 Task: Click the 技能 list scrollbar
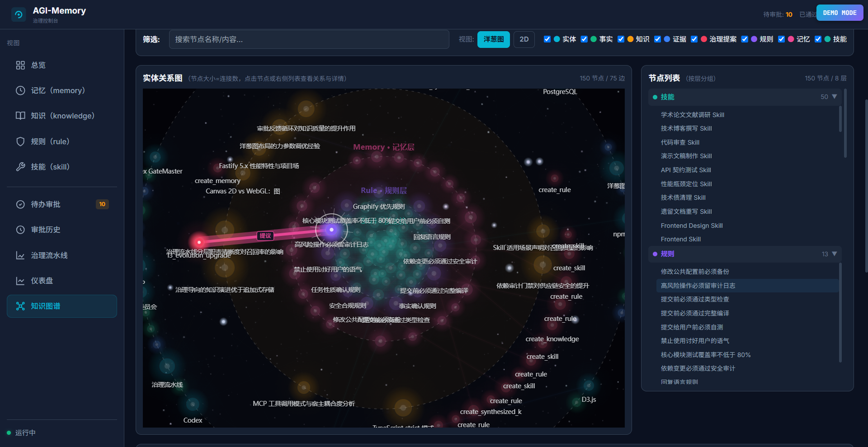click(x=840, y=119)
